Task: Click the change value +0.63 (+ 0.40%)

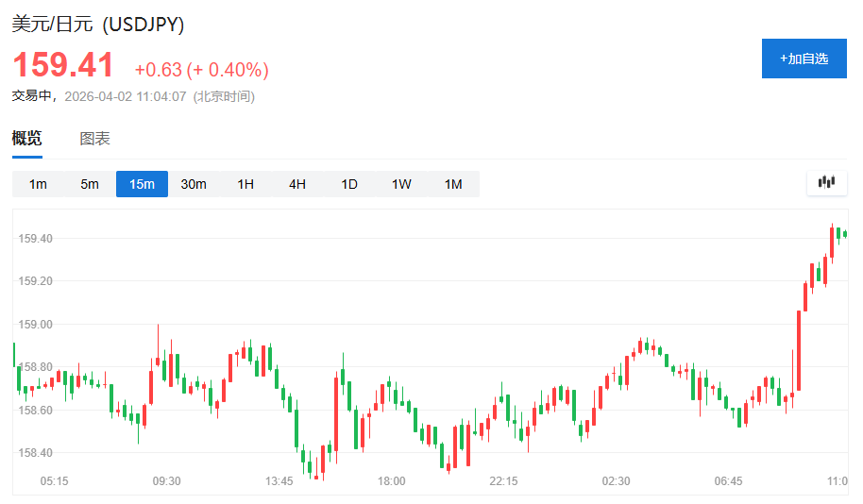Action: (202, 70)
